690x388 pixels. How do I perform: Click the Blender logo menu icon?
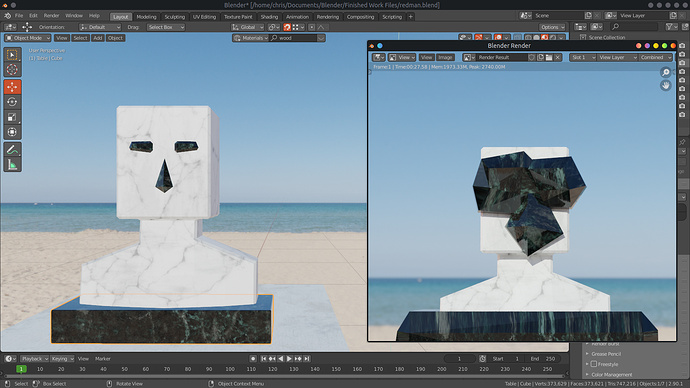point(7,16)
